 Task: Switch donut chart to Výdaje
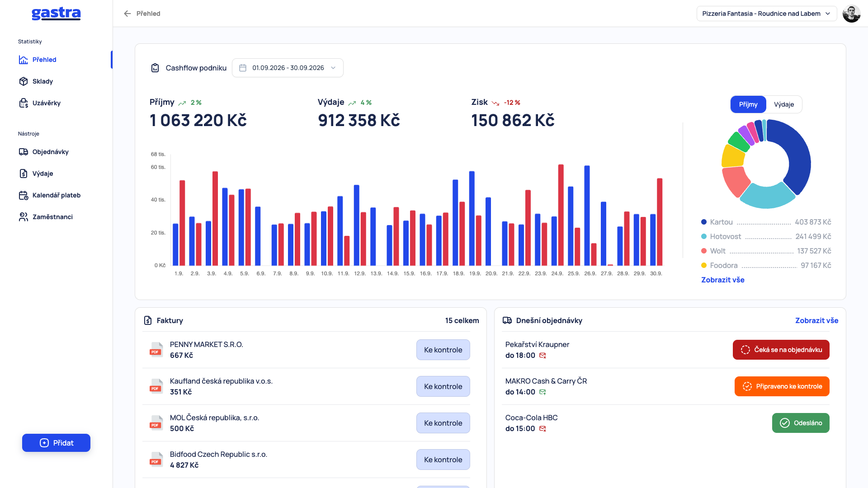pos(784,104)
